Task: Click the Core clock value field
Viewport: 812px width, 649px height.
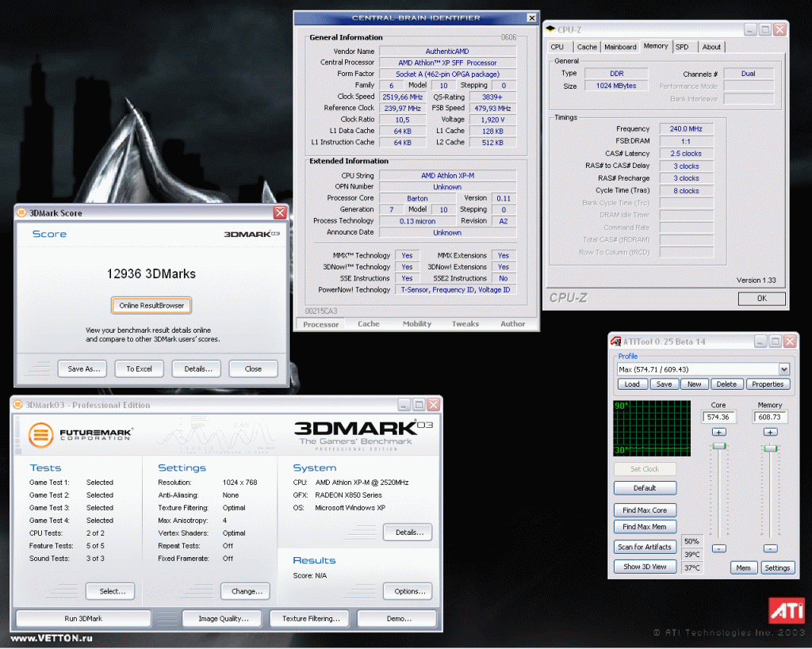Action: (x=718, y=417)
